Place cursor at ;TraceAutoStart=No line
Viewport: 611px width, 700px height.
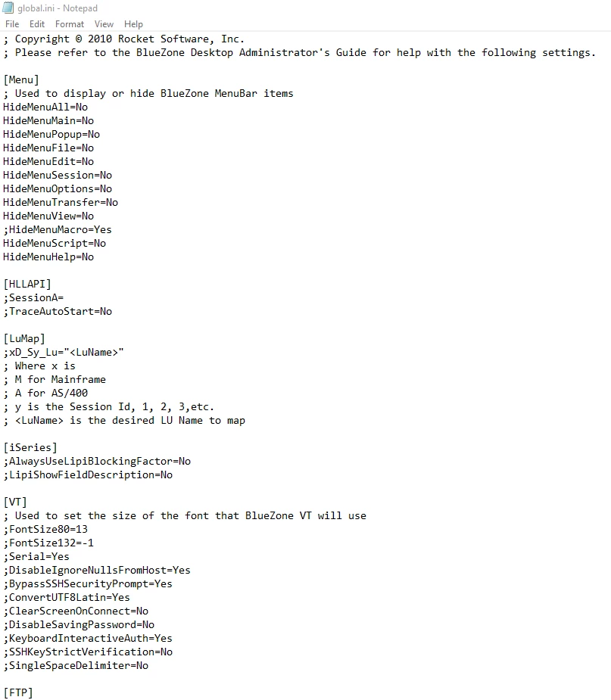(58, 312)
